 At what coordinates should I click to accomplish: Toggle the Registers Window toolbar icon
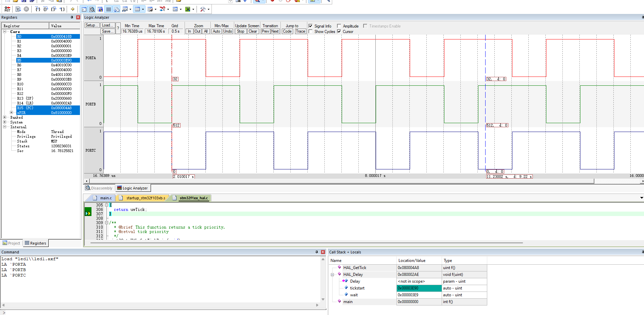click(108, 9)
